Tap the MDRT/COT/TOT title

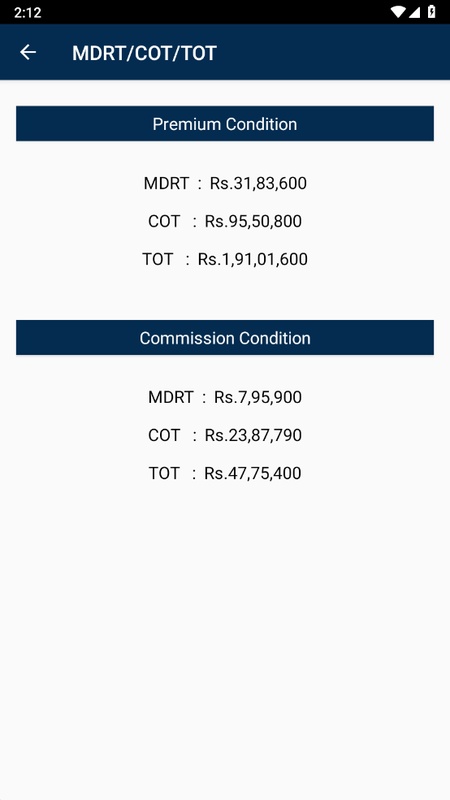tap(144, 53)
